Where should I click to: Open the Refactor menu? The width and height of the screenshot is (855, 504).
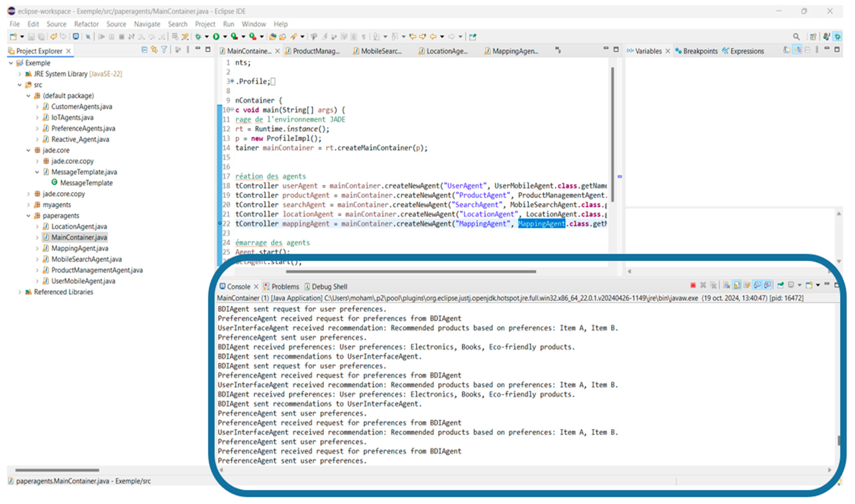coord(86,24)
